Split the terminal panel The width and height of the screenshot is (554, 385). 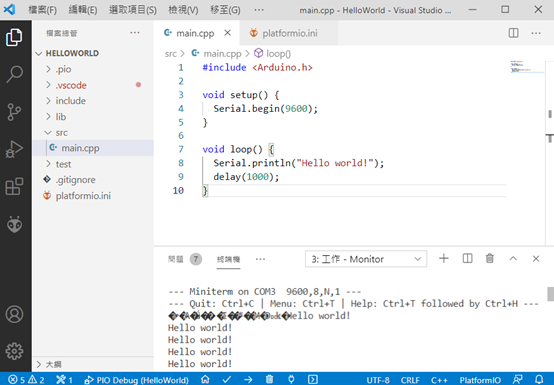pos(467,259)
